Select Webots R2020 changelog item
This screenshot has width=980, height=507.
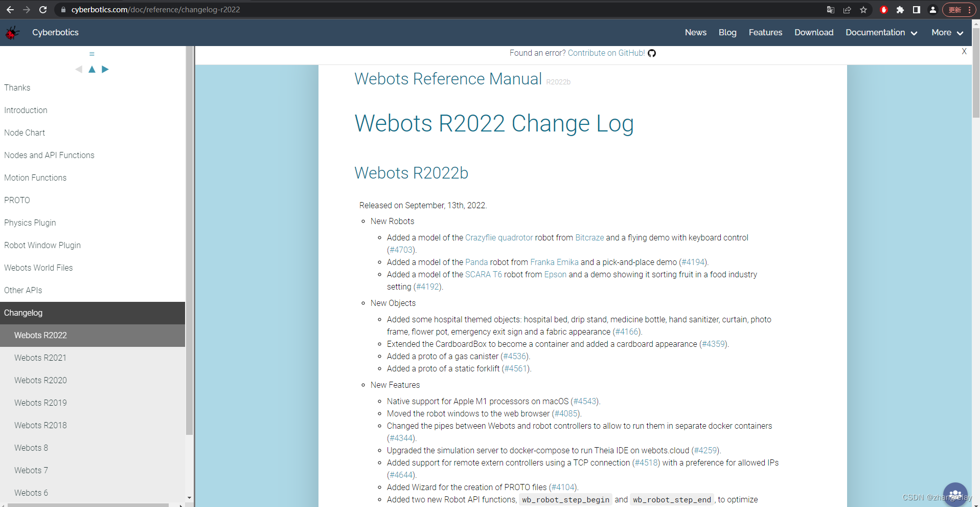(93, 380)
